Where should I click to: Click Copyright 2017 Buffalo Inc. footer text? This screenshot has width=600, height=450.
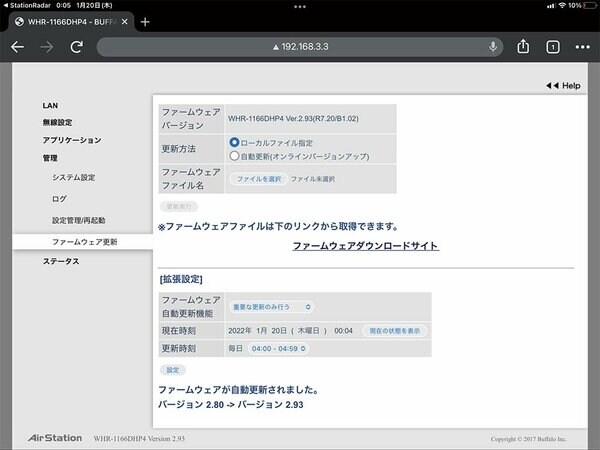(x=528, y=439)
